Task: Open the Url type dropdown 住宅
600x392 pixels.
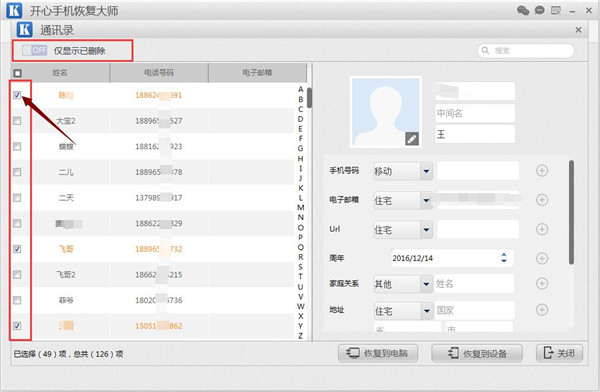Action: [403, 230]
